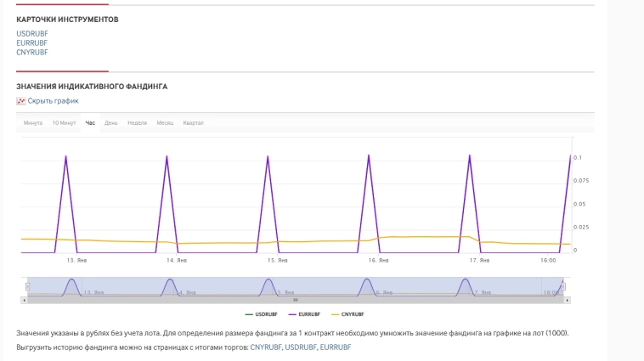Open the USDRUBF instrument card link
This screenshot has width=644, height=361.
[31, 33]
